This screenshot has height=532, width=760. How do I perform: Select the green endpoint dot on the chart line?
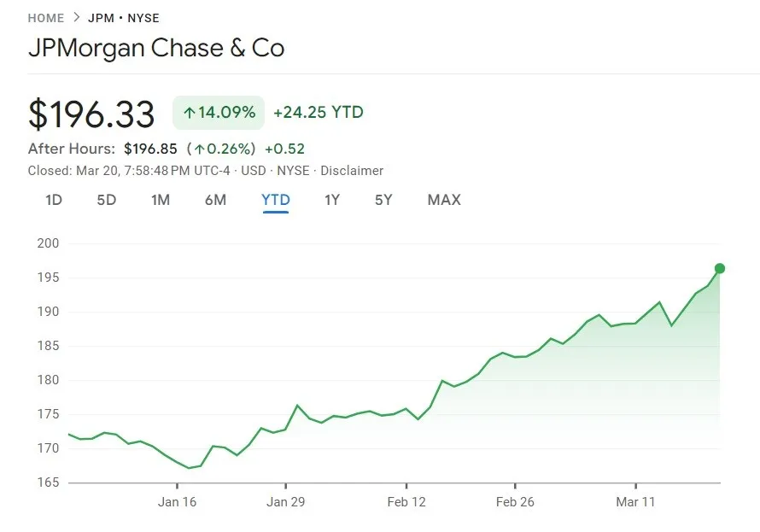click(x=722, y=267)
